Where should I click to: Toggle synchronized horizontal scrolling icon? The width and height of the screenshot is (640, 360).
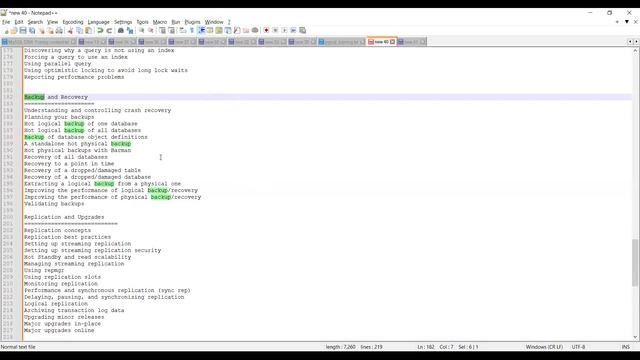(171, 31)
